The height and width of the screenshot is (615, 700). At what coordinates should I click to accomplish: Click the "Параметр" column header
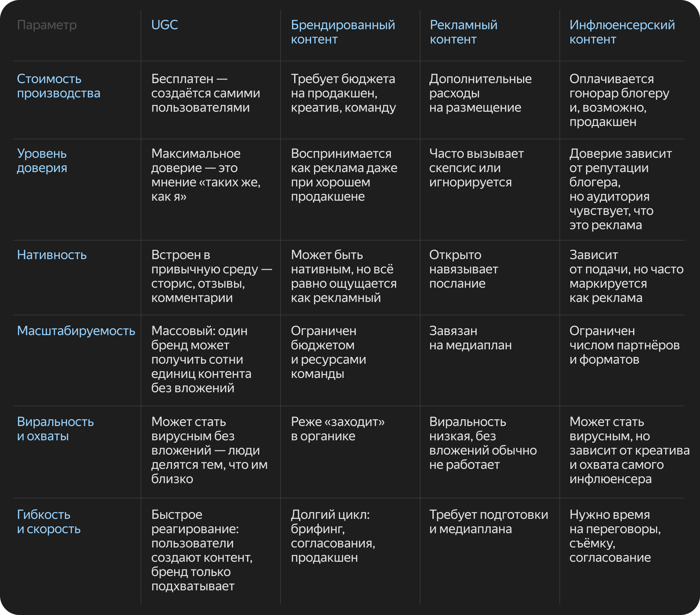[x=47, y=25]
